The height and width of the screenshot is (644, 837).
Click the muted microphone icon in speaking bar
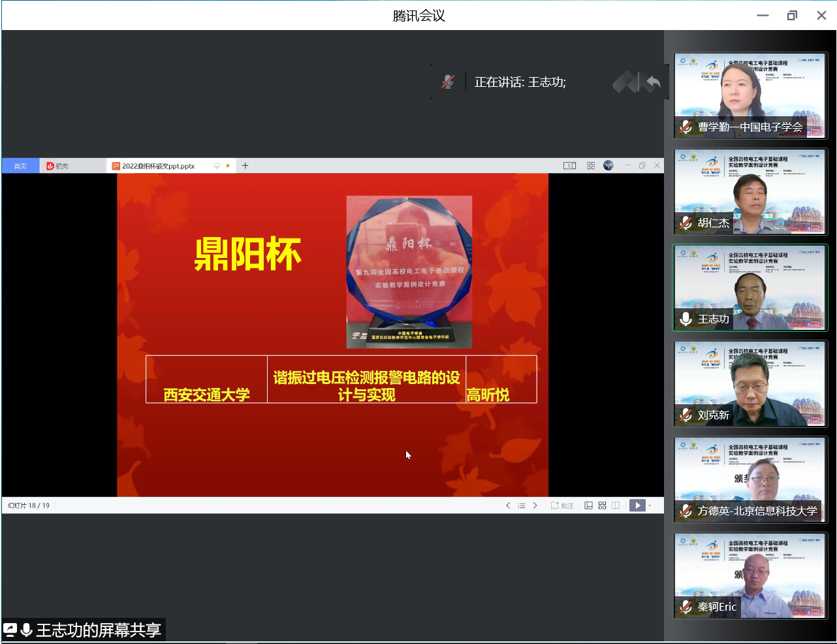pyautogui.click(x=448, y=82)
